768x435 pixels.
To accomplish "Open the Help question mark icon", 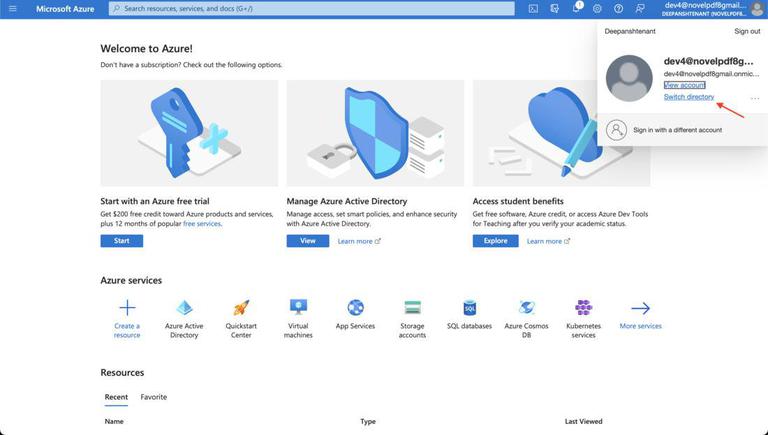I will pyautogui.click(x=619, y=8).
